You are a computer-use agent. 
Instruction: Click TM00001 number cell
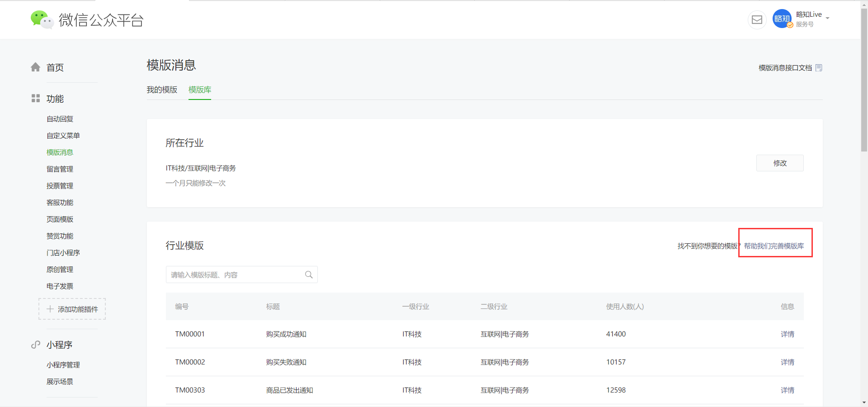(190, 334)
